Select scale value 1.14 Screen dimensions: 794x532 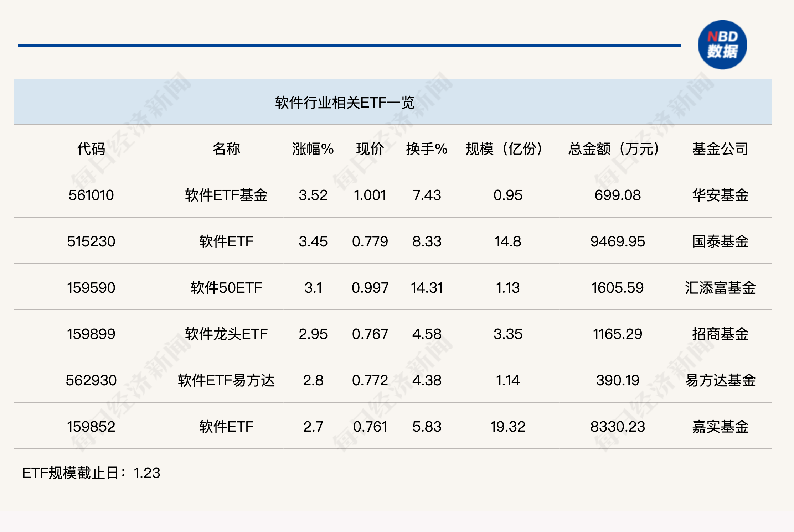[508, 380]
